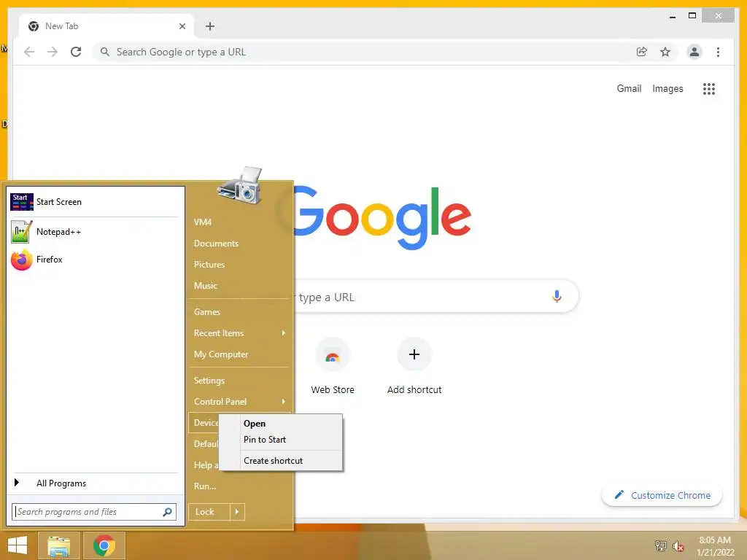This screenshot has width=747, height=560.
Task: Close the New Tab tab
Action: click(x=182, y=26)
